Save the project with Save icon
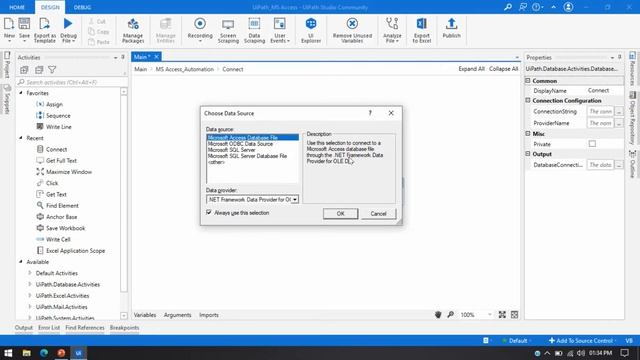Screen dimensions: 640x360 [24, 29]
